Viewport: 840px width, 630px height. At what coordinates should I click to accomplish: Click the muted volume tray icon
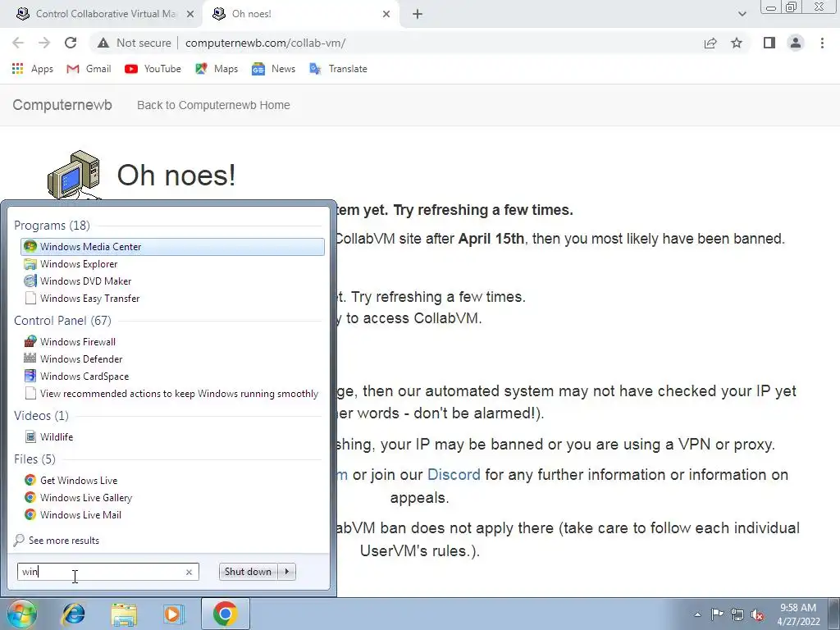(x=757, y=614)
